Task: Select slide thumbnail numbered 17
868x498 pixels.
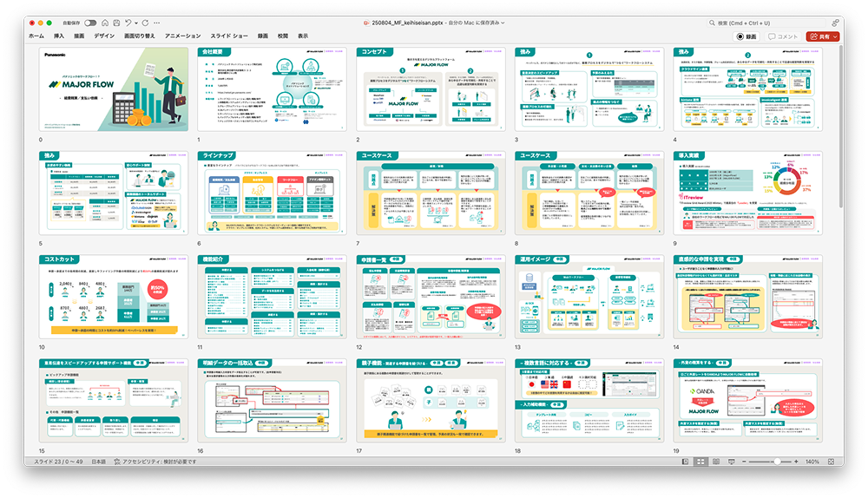Action: tap(431, 401)
